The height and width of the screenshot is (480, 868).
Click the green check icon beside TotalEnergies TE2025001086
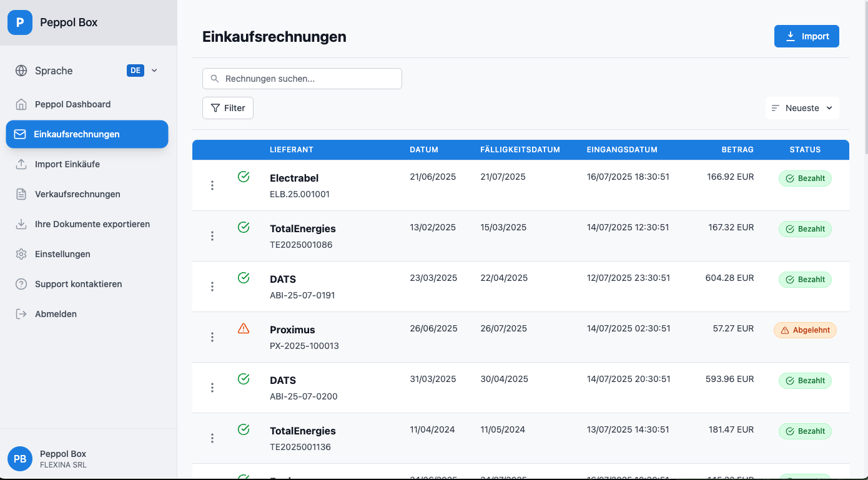[244, 227]
